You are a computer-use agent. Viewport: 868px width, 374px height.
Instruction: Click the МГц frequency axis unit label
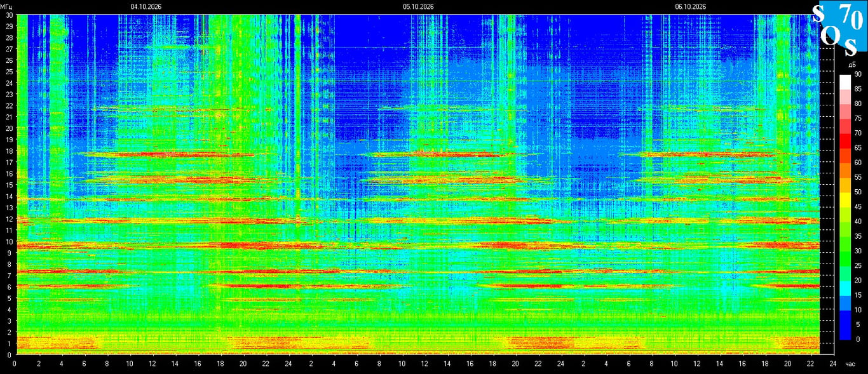tap(6, 6)
